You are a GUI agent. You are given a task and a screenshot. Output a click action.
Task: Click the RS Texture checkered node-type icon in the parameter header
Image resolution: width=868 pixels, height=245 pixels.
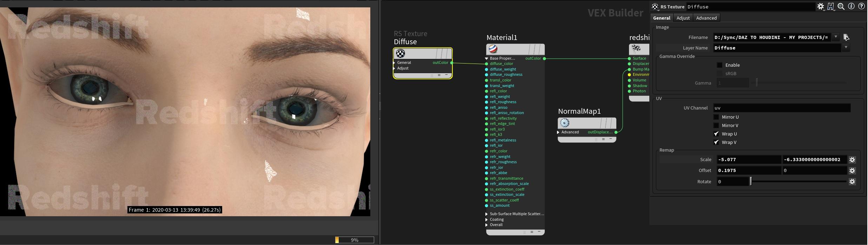[655, 7]
